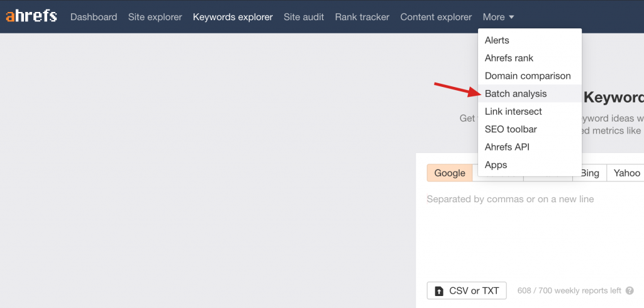The image size is (644, 308).
Task: Switch to the Google search engine tab
Action: [450, 173]
